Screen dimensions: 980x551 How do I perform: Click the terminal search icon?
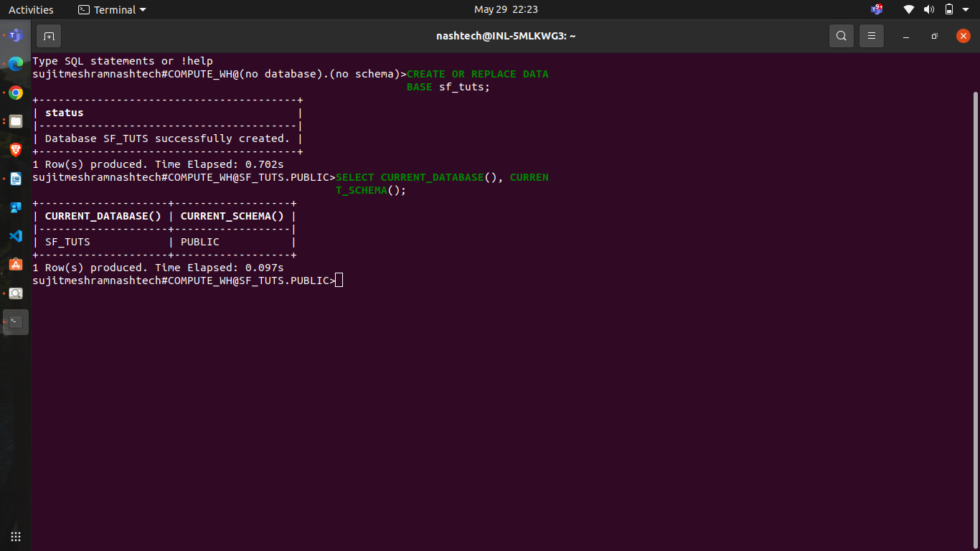842,36
